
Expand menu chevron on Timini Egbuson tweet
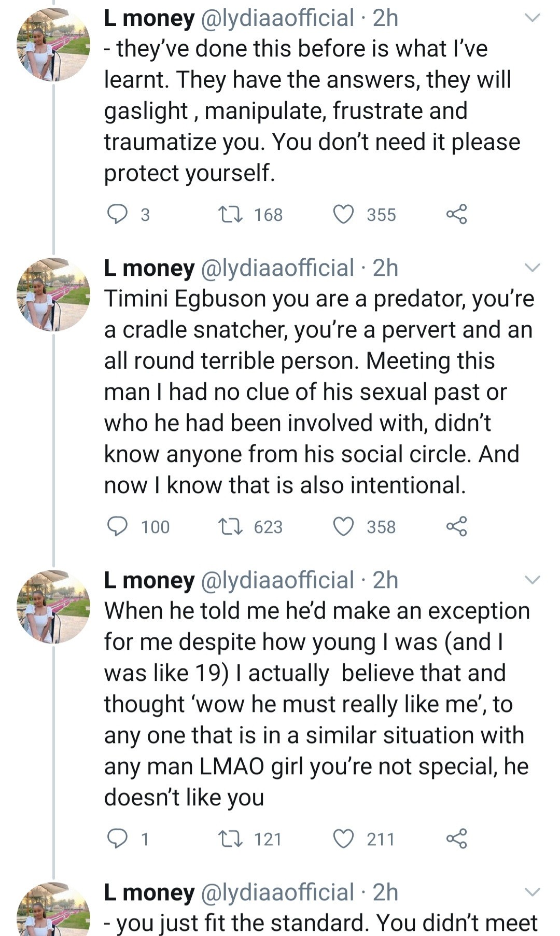[x=533, y=268]
